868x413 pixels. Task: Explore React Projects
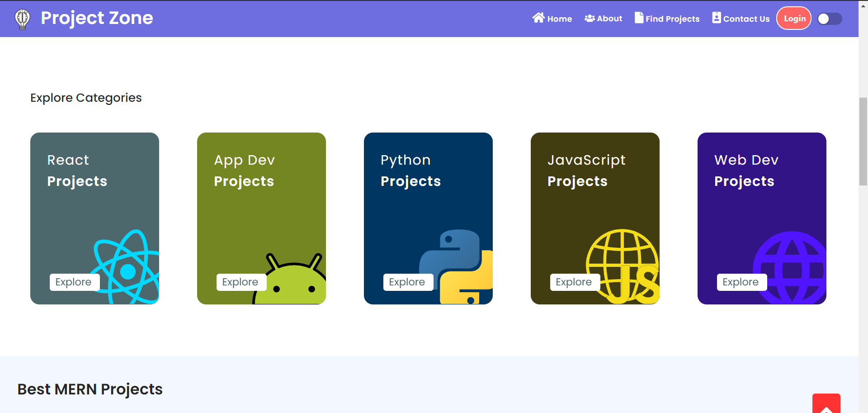pyautogui.click(x=75, y=282)
